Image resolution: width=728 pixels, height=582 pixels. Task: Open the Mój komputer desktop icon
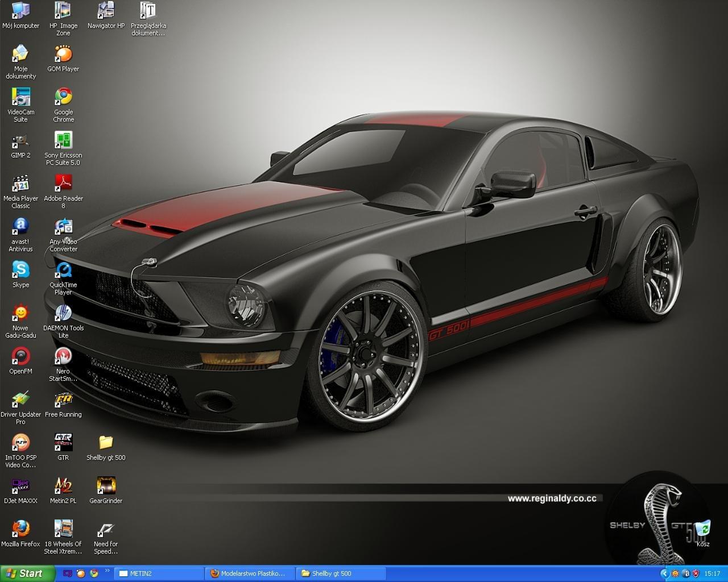tap(21, 15)
